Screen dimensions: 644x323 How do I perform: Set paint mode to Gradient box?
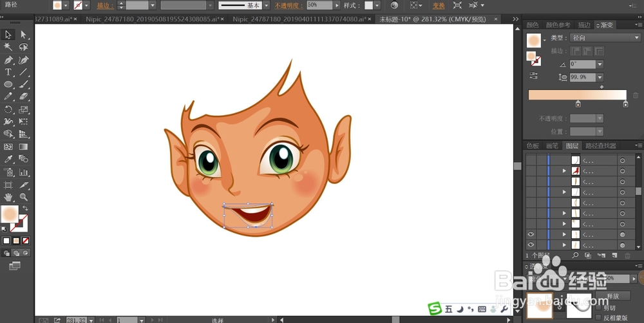pos(16,241)
